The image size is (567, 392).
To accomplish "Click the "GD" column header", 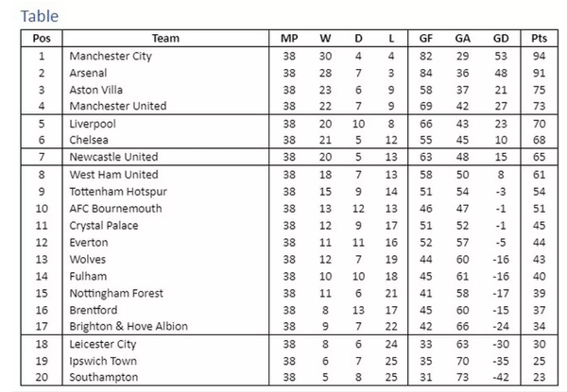I will 500,39.
